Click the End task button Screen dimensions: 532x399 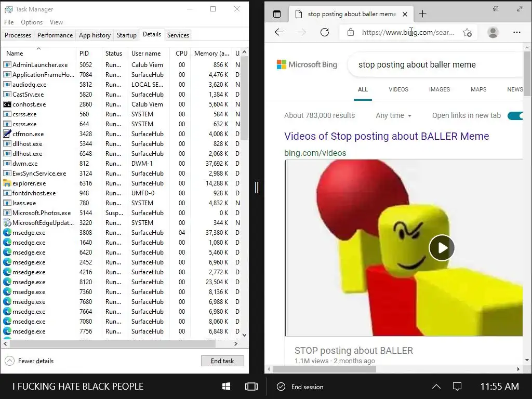[x=222, y=361]
